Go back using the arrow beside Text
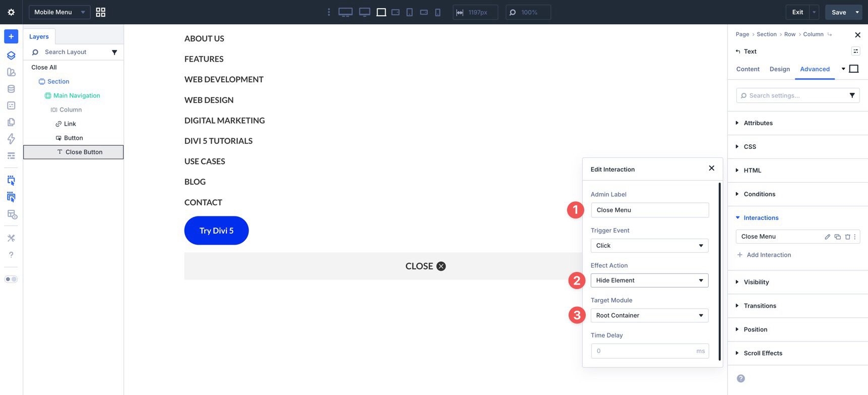This screenshot has width=868, height=395. tap(738, 51)
